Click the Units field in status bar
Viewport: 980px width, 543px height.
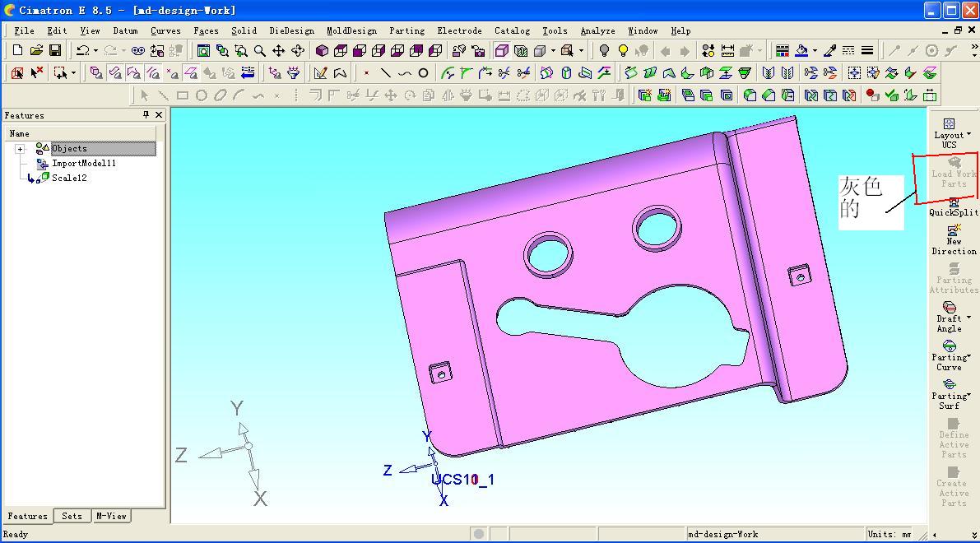tap(890, 534)
